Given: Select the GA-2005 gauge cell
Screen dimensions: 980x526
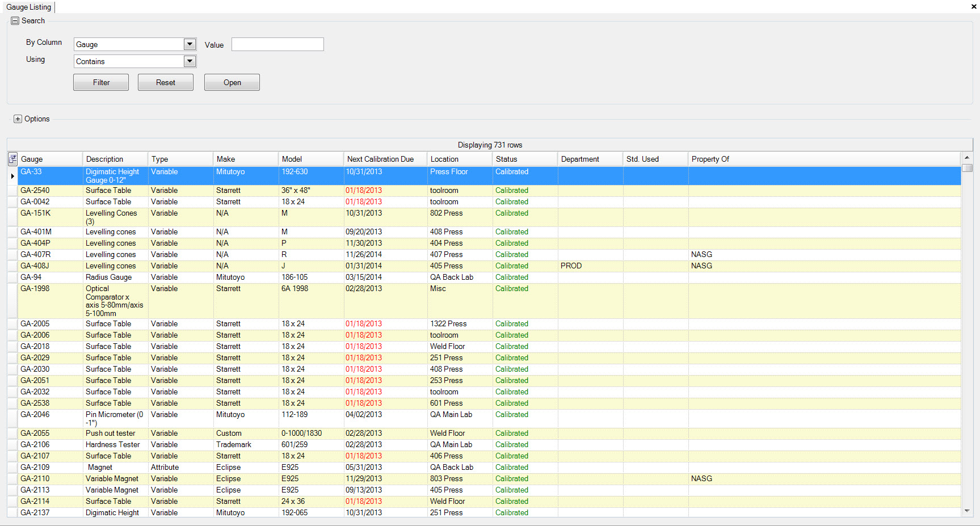Looking at the screenshot, I should [51, 324].
